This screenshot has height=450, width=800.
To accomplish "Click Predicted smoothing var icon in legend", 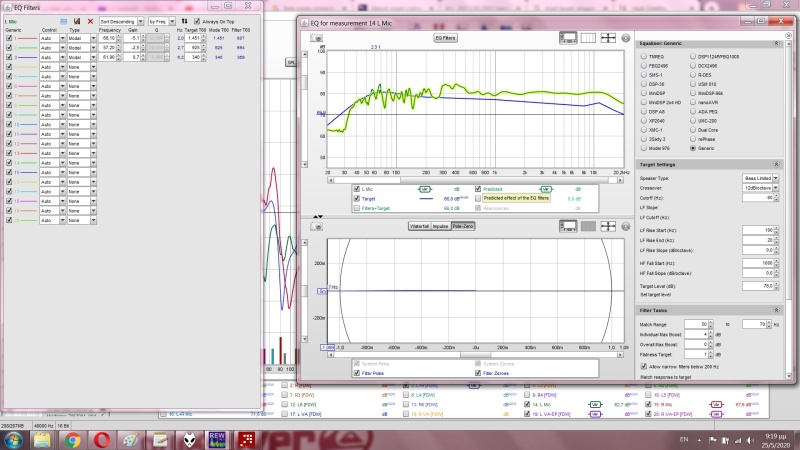I will tap(545, 189).
